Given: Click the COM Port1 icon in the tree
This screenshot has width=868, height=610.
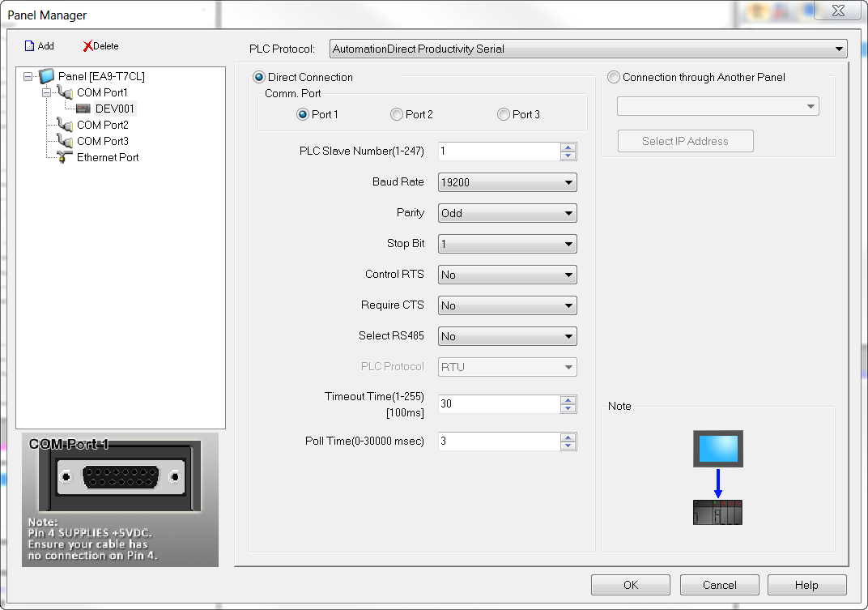Looking at the screenshot, I should [x=65, y=92].
